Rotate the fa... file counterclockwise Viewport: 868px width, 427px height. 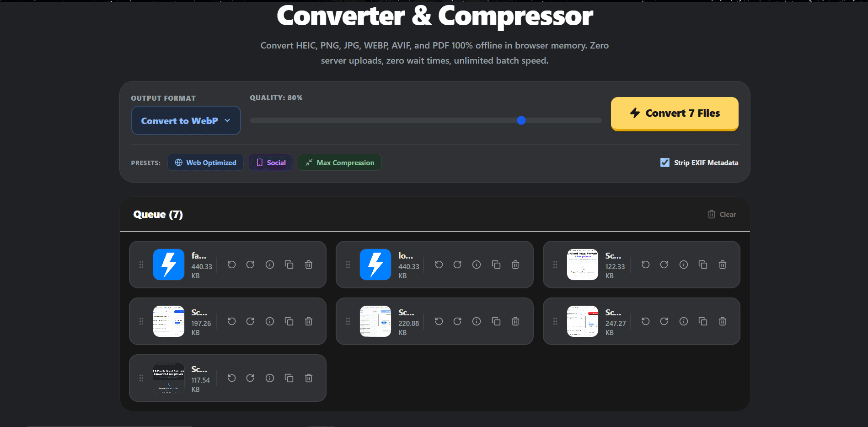coord(232,265)
